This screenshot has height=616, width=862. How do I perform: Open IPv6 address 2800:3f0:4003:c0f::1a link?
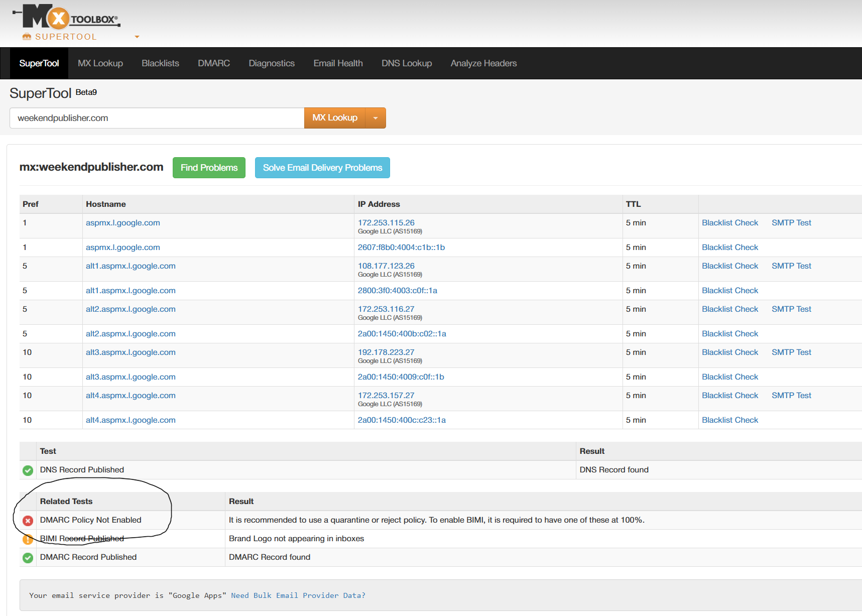pyautogui.click(x=398, y=291)
